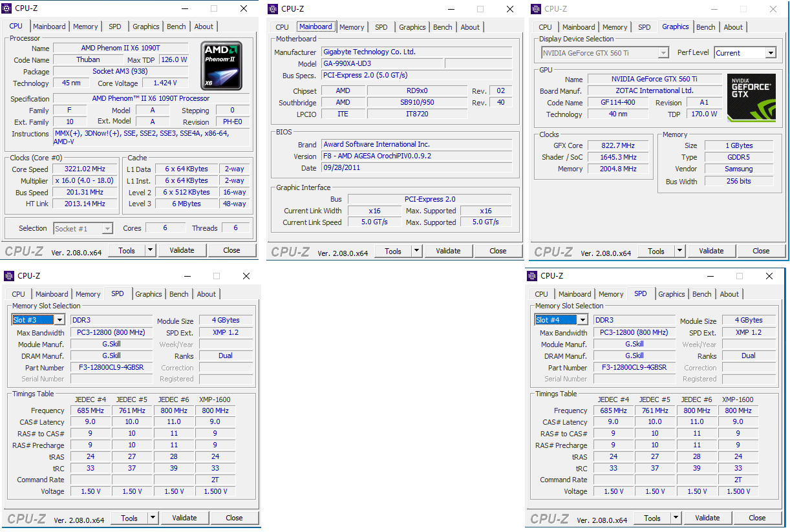Expand the Slot #4 memory slot selector
The width and height of the screenshot is (790, 532).
click(x=582, y=320)
